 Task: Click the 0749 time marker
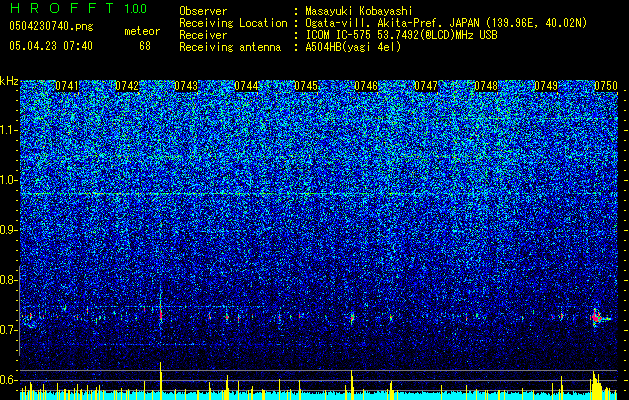(546, 86)
